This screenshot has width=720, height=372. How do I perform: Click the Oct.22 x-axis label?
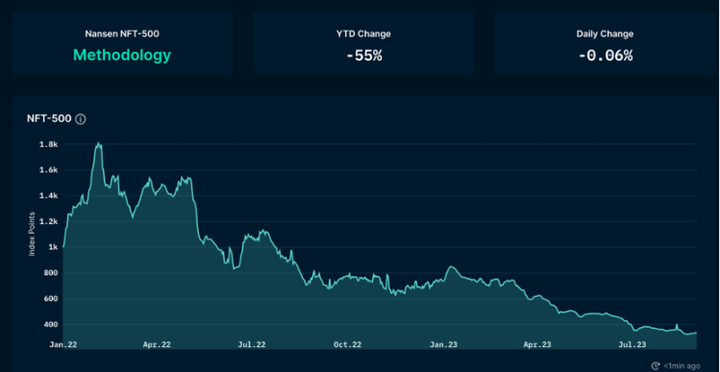click(348, 344)
